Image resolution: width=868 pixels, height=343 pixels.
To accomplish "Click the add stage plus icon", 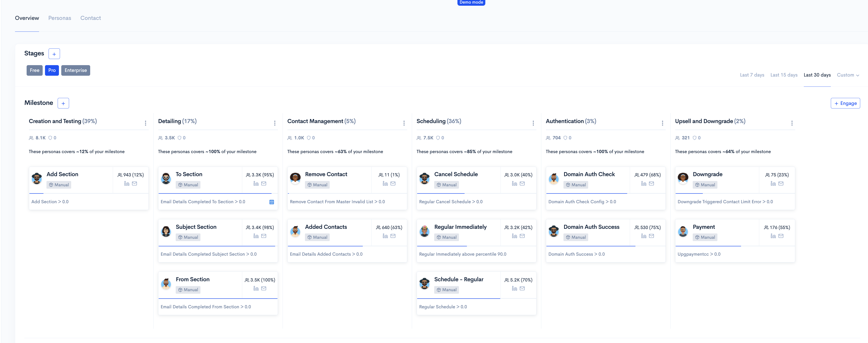I will point(54,54).
